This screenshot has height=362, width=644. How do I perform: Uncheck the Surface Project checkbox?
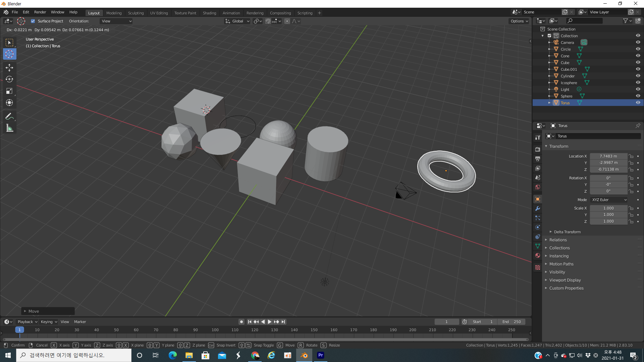tap(33, 21)
